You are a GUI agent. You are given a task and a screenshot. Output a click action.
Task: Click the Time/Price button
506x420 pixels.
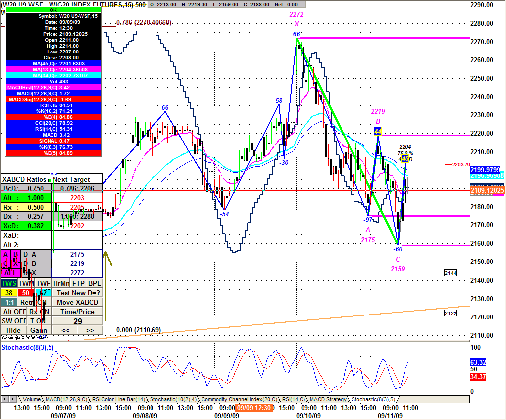pos(77,312)
